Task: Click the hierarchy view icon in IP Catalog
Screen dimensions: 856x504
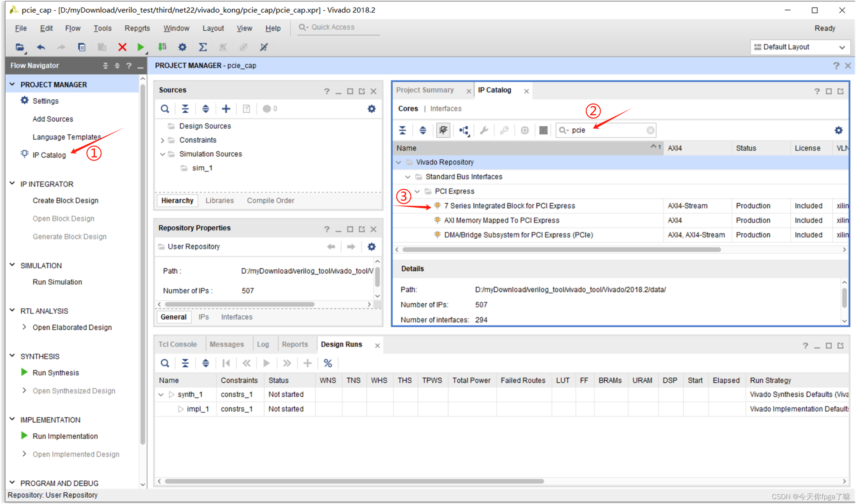Action: pyautogui.click(x=464, y=130)
